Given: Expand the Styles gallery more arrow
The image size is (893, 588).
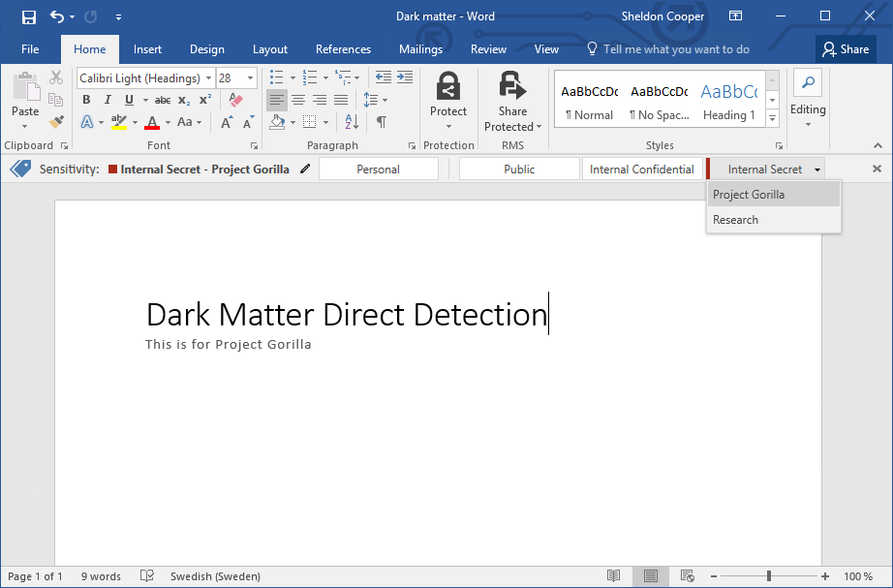Looking at the screenshot, I should tap(772, 118).
